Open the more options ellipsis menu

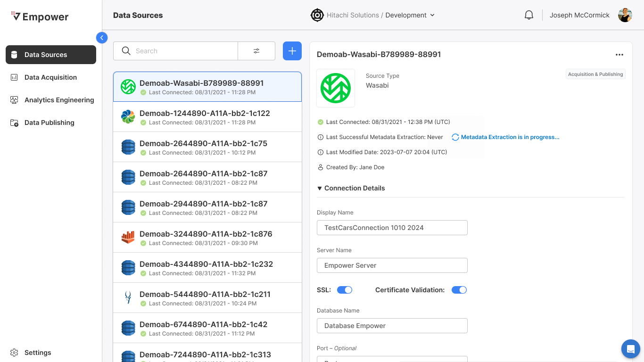[619, 55]
